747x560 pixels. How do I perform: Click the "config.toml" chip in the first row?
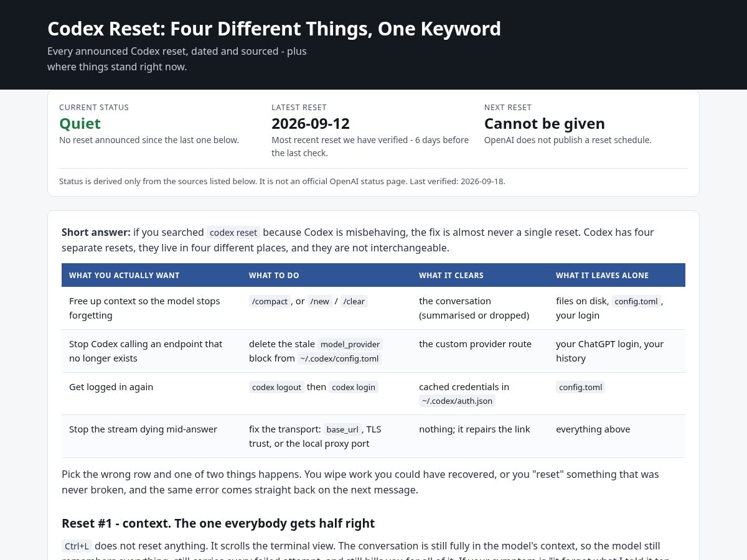636,301
